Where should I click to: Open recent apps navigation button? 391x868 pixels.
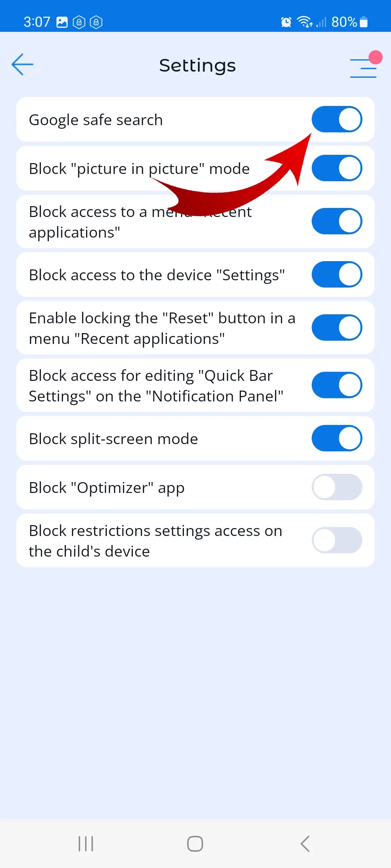point(86,844)
